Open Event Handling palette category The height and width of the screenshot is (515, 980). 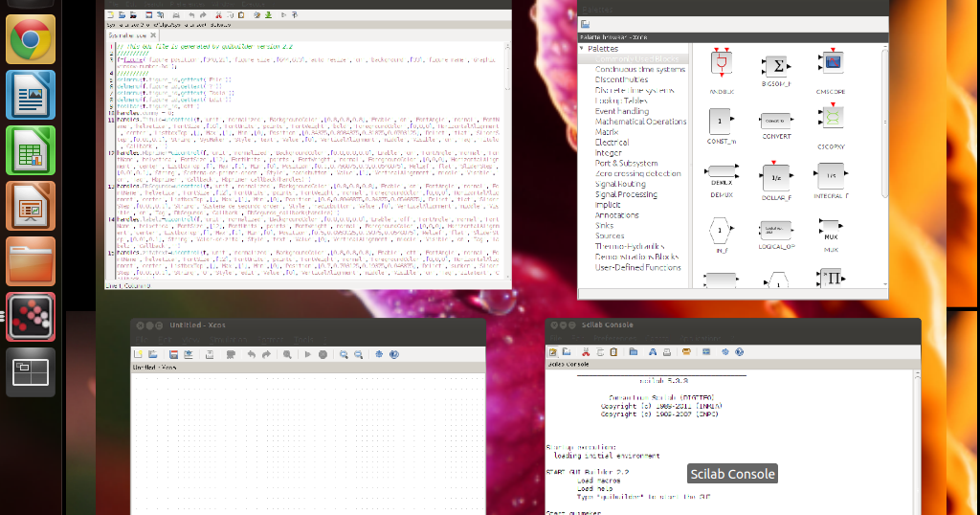click(x=622, y=111)
